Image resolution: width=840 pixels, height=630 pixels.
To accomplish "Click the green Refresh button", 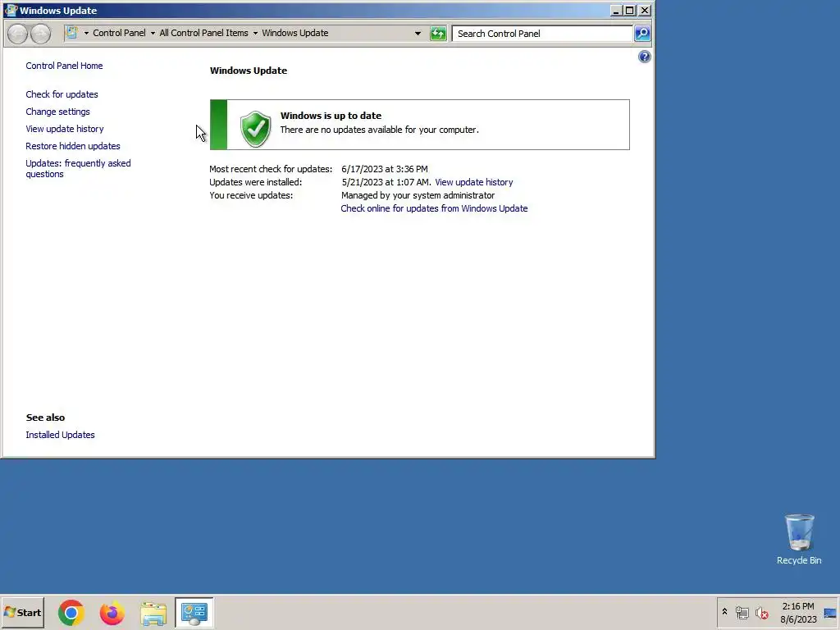I will pyautogui.click(x=438, y=34).
